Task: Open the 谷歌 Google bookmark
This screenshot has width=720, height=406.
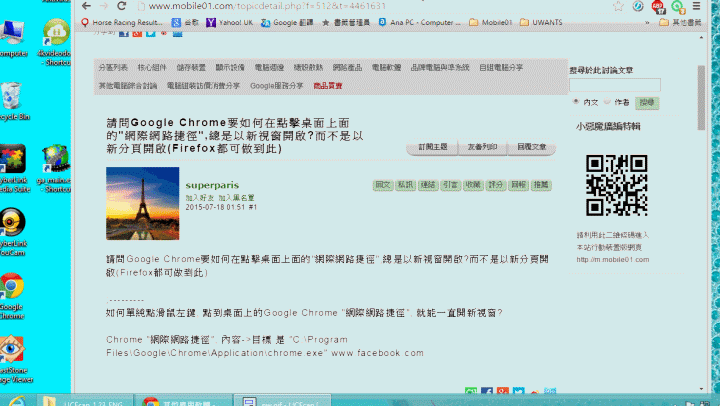Action: point(185,23)
